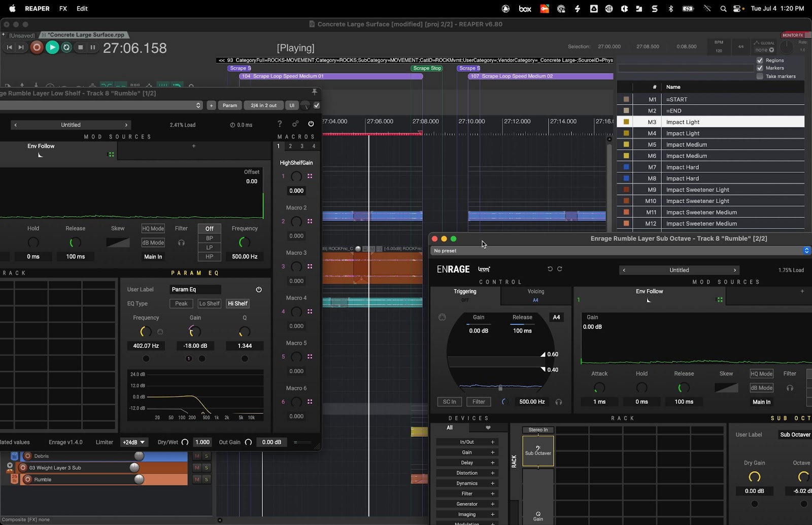Open preset dropdown in Low Shelf FX window

[x=101, y=105]
